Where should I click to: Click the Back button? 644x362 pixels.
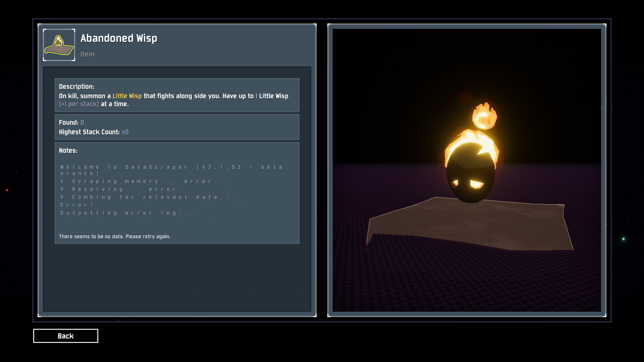click(66, 336)
